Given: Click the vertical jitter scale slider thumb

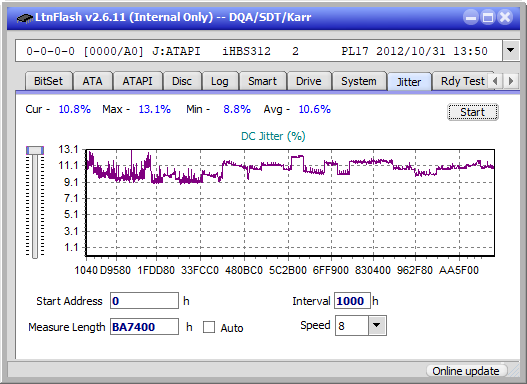Looking at the screenshot, I should [x=35, y=151].
